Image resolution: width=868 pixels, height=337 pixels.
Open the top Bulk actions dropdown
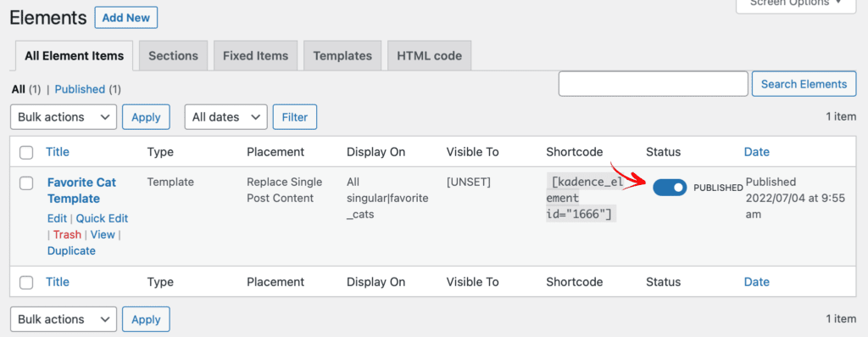[x=64, y=117]
